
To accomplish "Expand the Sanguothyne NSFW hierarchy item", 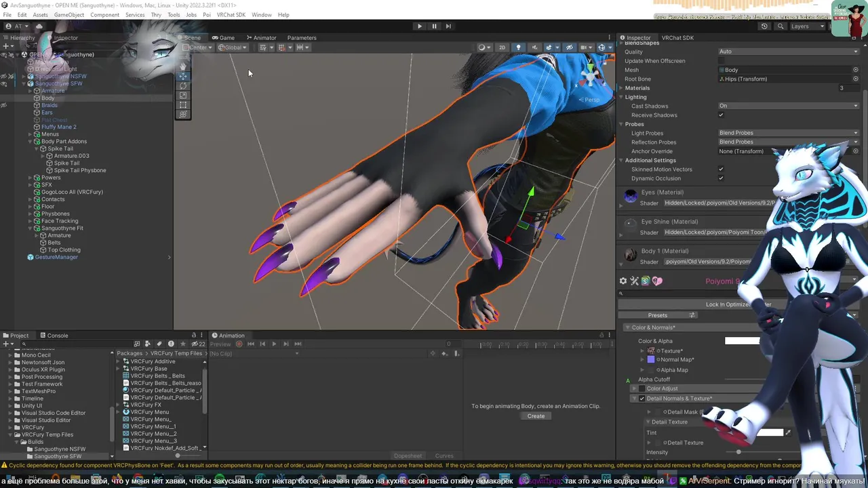I will (24, 77).
